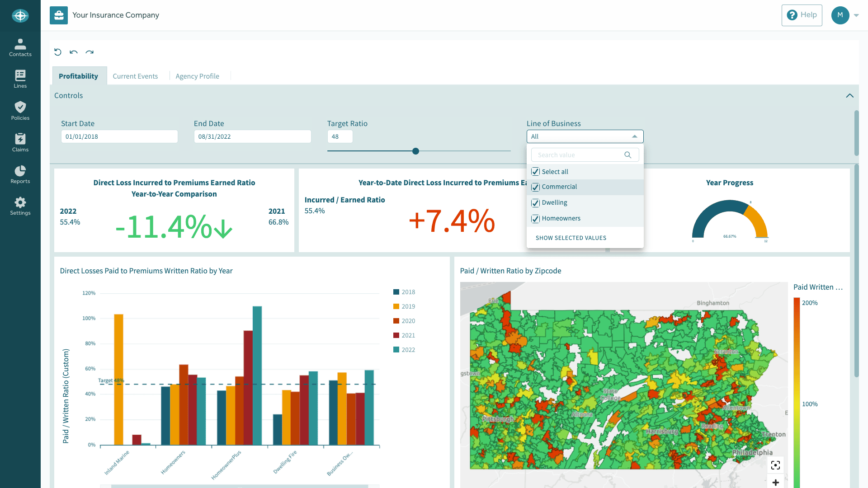Collapse the Controls panel chevron
The width and height of the screenshot is (868, 488).
pos(849,95)
